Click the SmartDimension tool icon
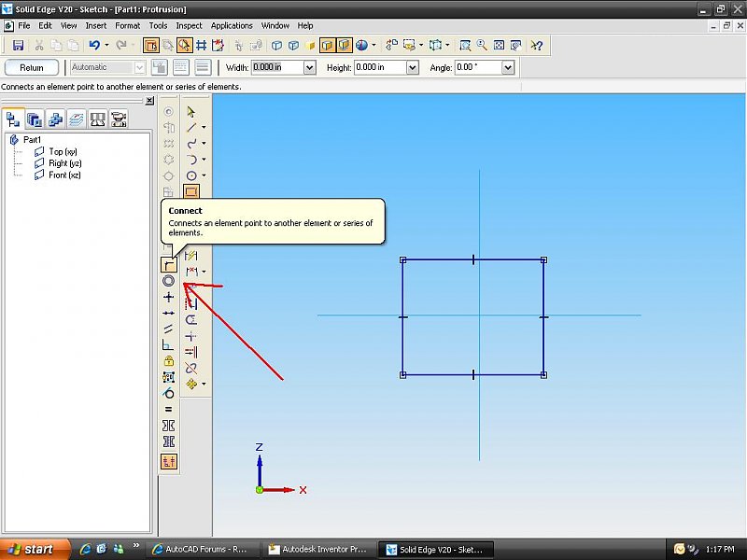 pyautogui.click(x=191, y=256)
